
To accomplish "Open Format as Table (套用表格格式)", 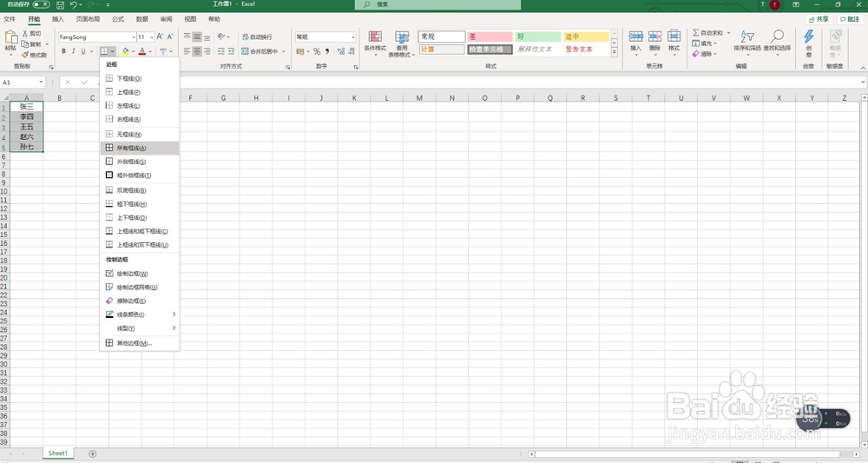I will pyautogui.click(x=402, y=43).
